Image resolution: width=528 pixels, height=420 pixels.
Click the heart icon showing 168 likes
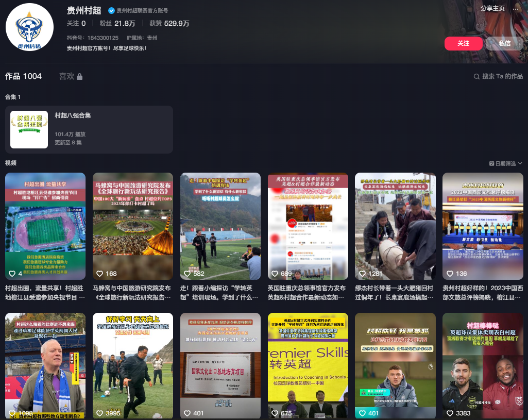[x=100, y=274]
